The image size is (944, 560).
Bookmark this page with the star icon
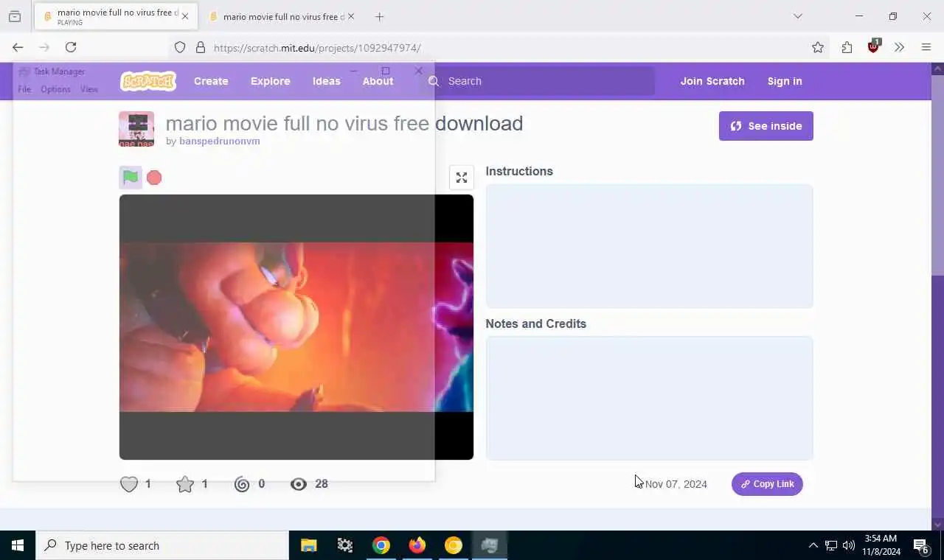[x=818, y=47]
